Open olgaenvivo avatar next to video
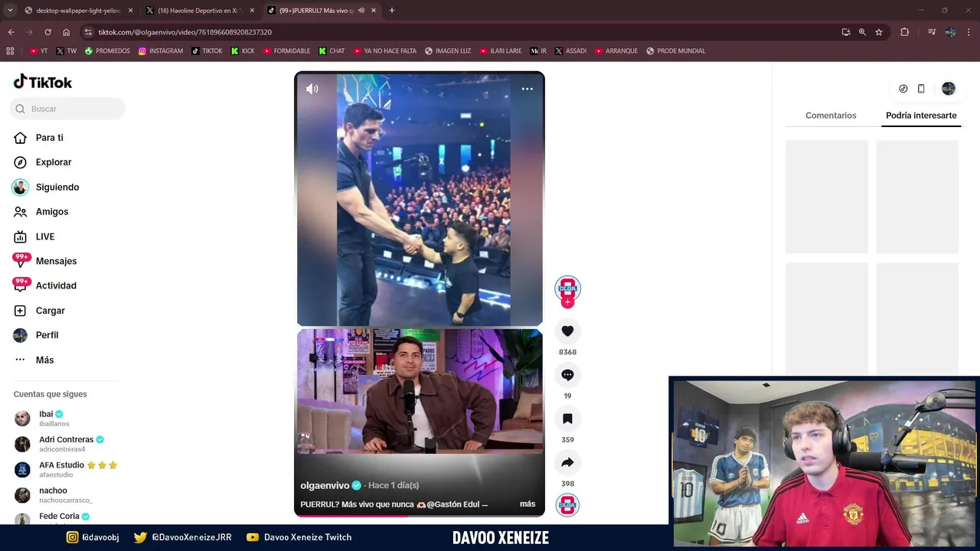980x551 pixels. pyautogui.click(x=567, y=289)
